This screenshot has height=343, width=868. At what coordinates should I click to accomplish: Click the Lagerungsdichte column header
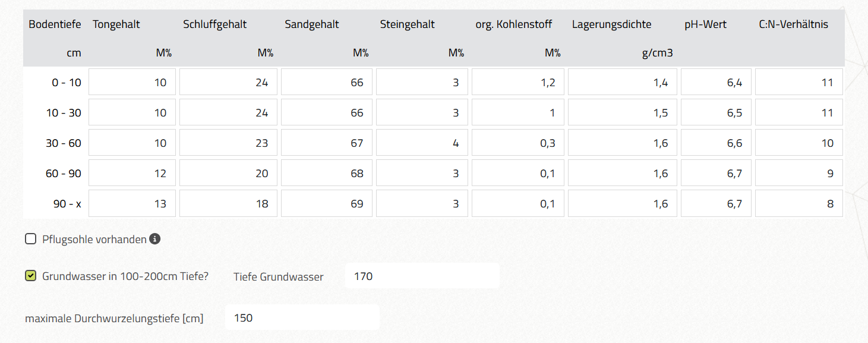[611, 24]
